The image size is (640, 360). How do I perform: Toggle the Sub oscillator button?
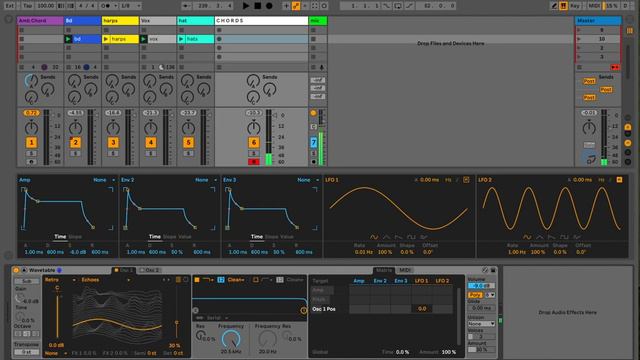coord(27,281)
